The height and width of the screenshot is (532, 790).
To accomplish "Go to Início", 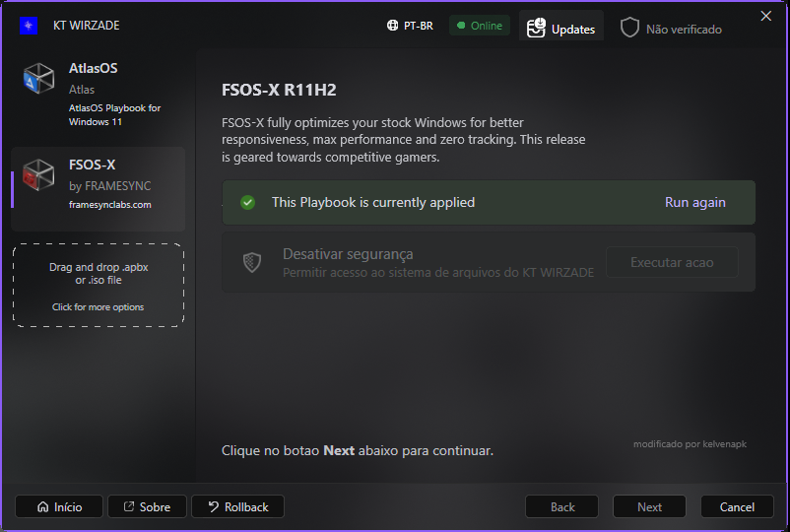I will [x=59, y=506].
